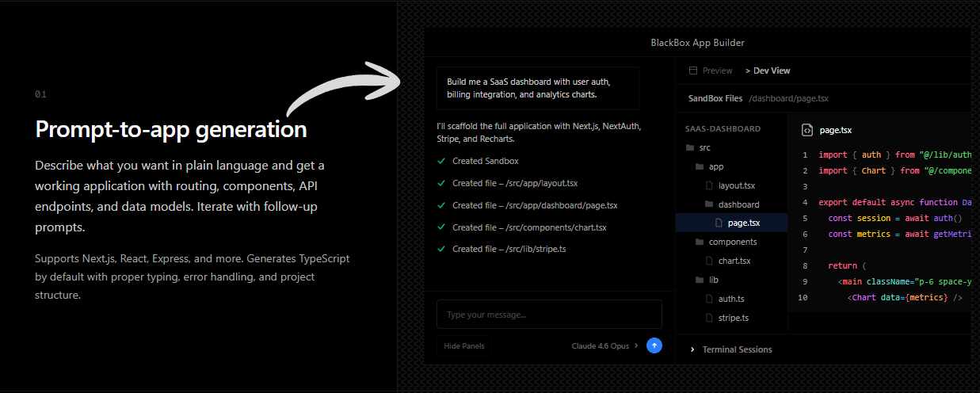Click the chevron next to Claude 4.6 Opus
The image size is (980, 393).
click(635, 345)
